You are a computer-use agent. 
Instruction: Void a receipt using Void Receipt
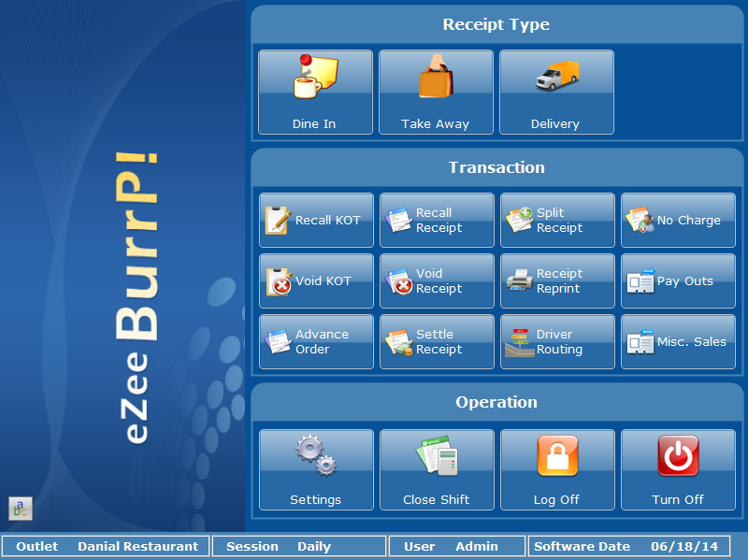pyautogui.click(x=437, y=281)
